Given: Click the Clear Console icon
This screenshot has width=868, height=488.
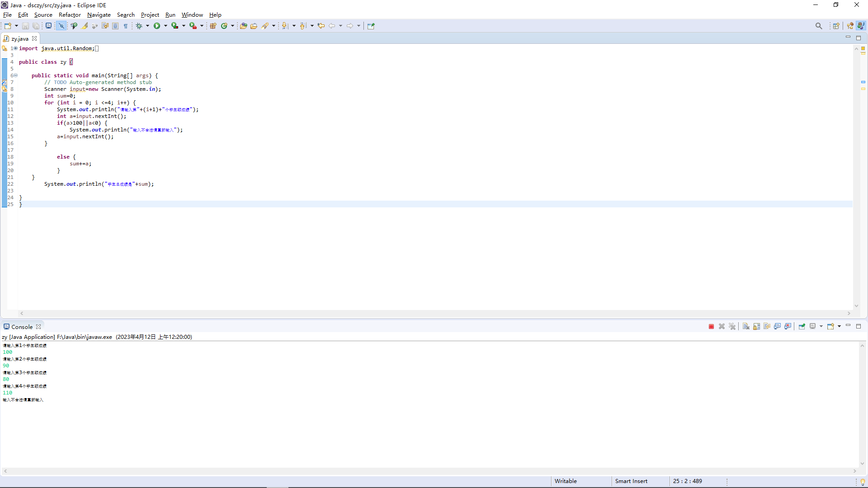Looking at the screenshot, I should tap(746, 327).
